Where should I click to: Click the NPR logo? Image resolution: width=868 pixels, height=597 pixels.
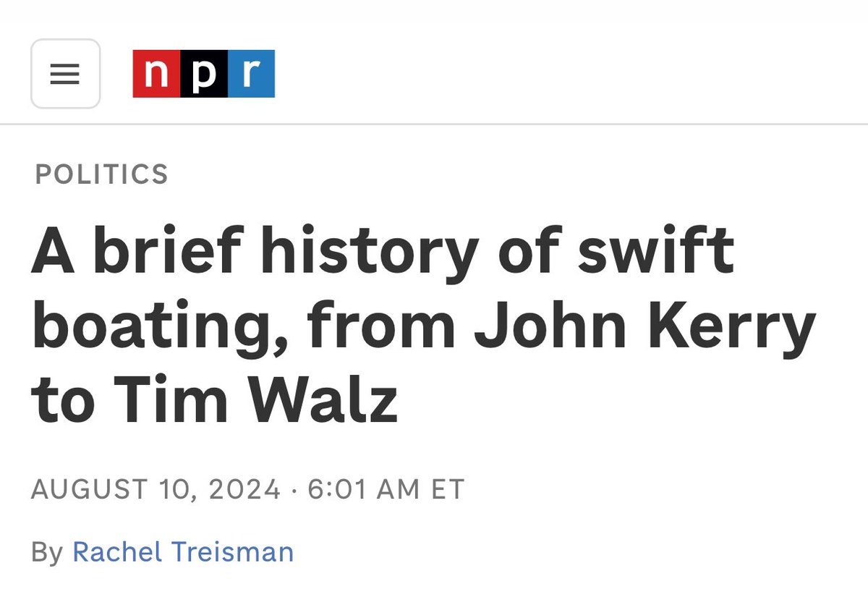203,74
